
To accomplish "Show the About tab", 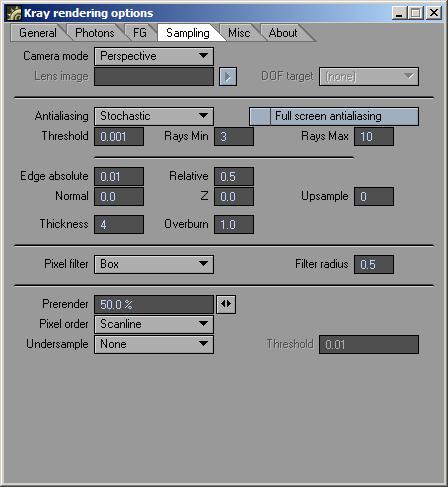I will (283, 33).
